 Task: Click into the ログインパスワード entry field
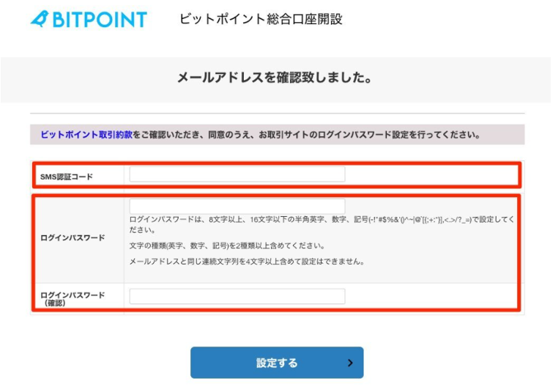coord(237,206)
